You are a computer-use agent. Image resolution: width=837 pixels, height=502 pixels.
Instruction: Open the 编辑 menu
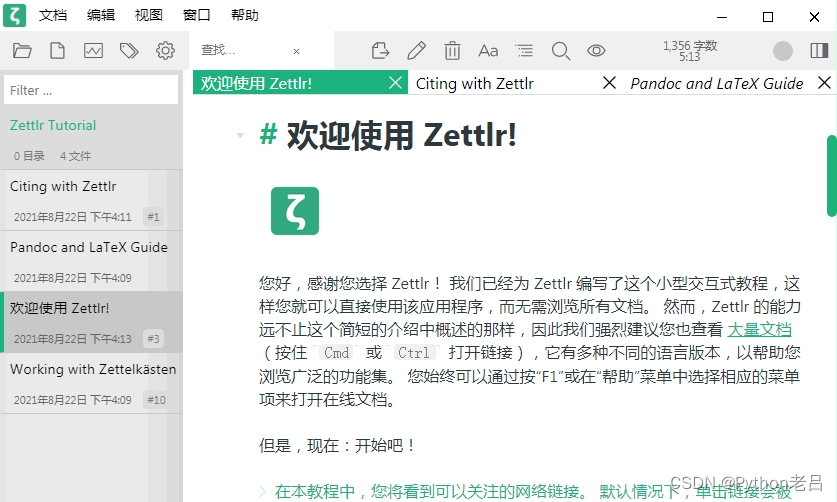pyautogui.click(x=101, y=15)
